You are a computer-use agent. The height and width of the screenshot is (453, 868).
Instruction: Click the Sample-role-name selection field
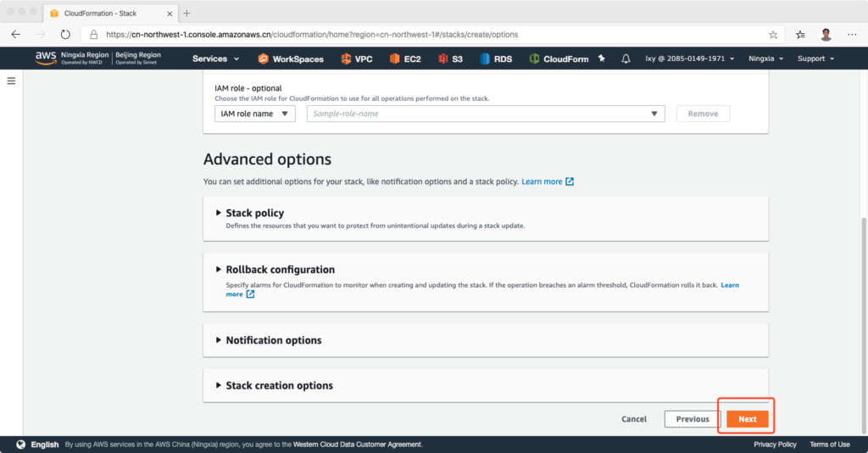point(485,114)
